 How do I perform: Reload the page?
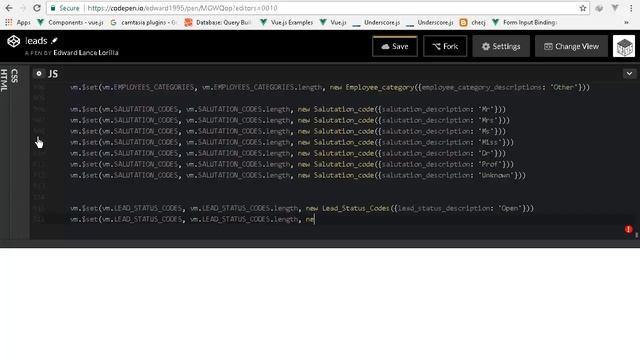(37, 8)
